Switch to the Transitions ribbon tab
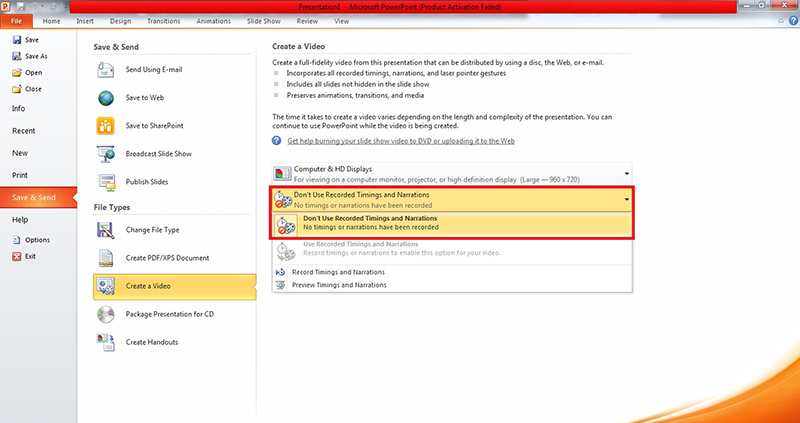The image size is (800, 423). [164, 21]
